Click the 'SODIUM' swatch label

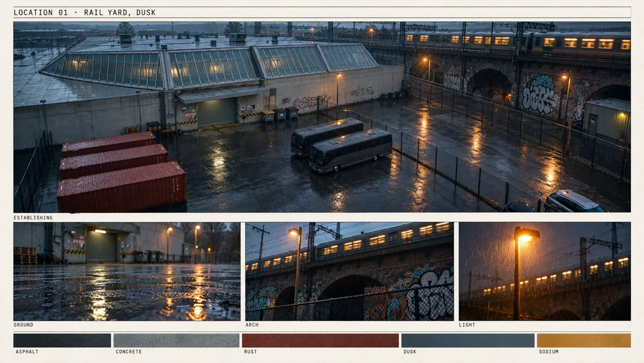coord(549,352)
